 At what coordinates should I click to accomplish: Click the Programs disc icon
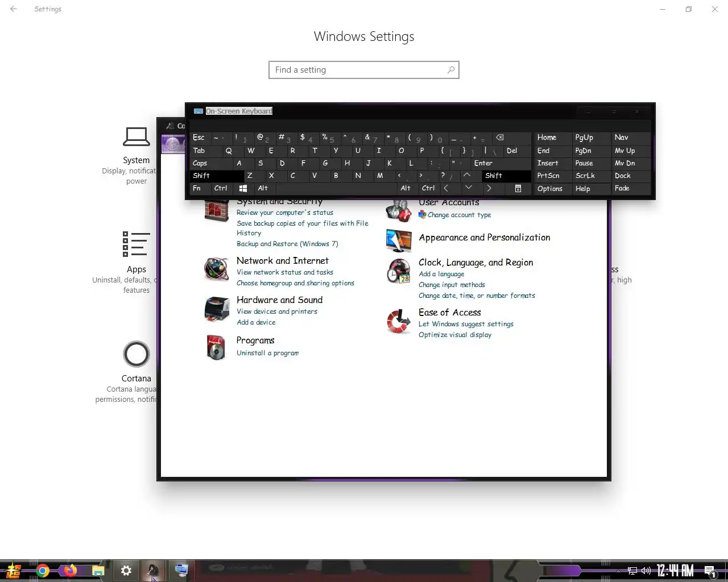click(x=216, y=347)
